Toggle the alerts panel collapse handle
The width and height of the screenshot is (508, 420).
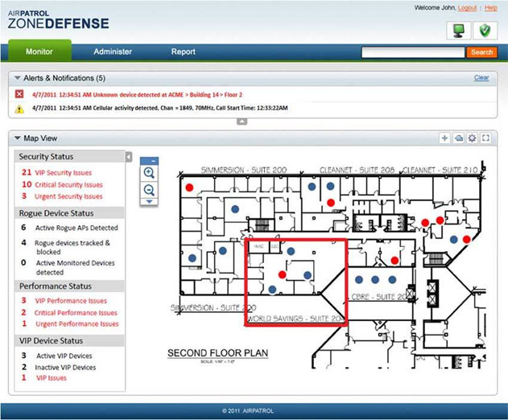[242, 121]
